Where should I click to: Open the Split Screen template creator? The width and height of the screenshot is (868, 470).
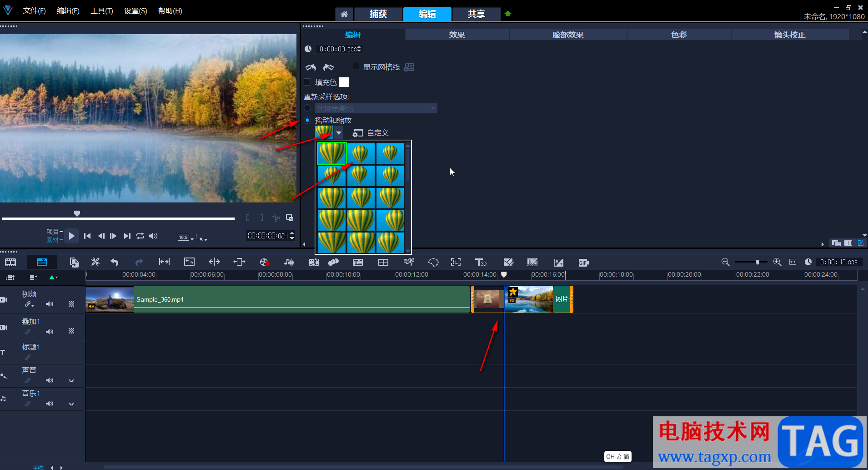click(x=383, y=262)
